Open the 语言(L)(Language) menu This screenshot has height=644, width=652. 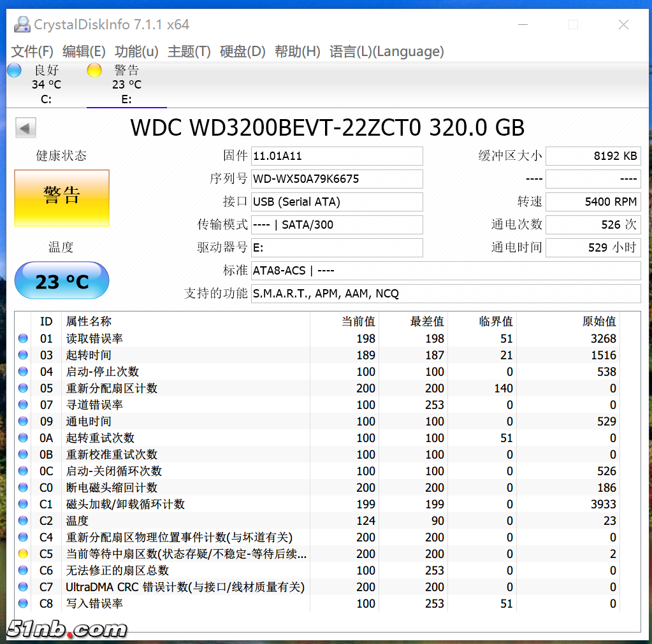386,52
